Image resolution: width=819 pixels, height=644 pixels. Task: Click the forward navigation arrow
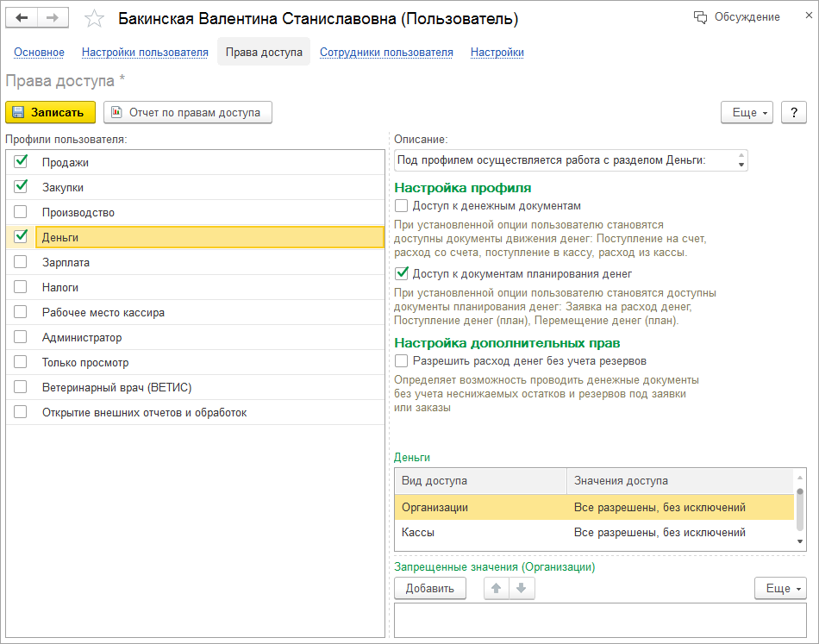[52, 18]
